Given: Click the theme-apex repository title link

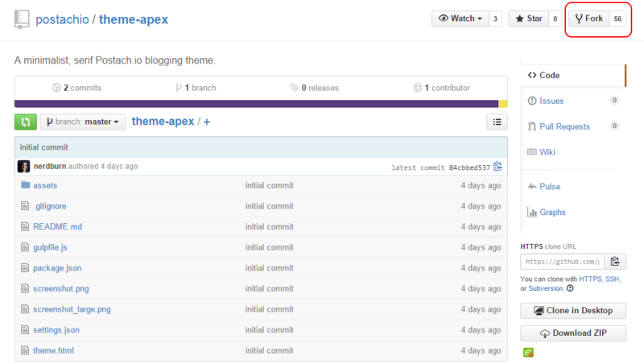Looking at the screenshot, I should [x=134, y=19].
